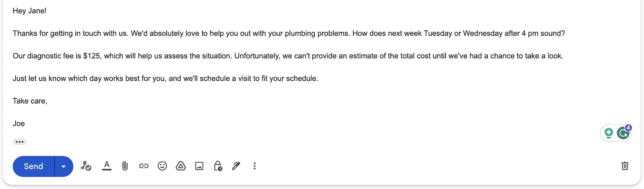Click the Send button
This screenshot has height=189, width=644.
(33, 166)
